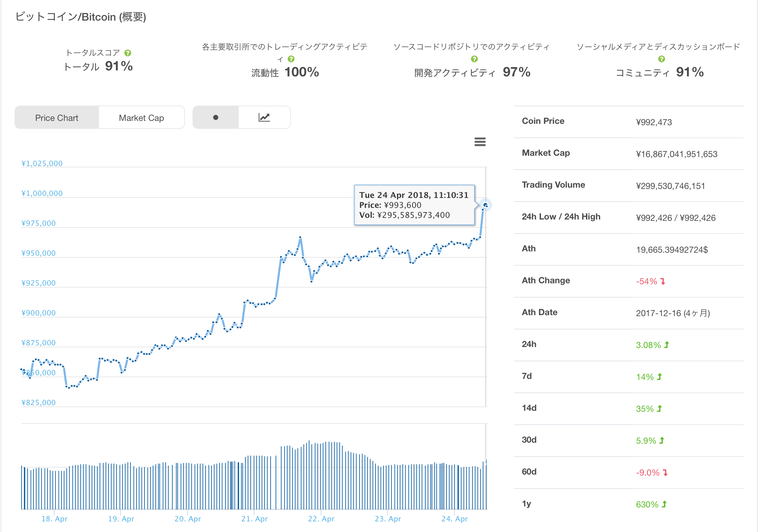Click the 21. Apr axis label
This screenshot has width=759, height=532.
click(x=255, y=518)
